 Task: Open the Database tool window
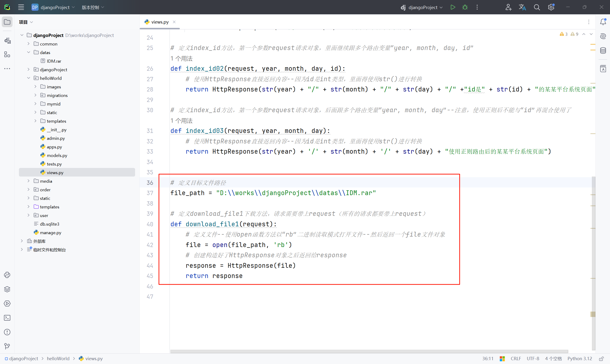[603, 51]
